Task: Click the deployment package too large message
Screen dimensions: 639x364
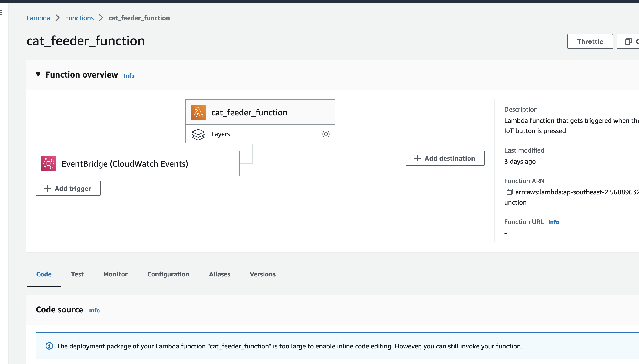Action: [289, 346]
